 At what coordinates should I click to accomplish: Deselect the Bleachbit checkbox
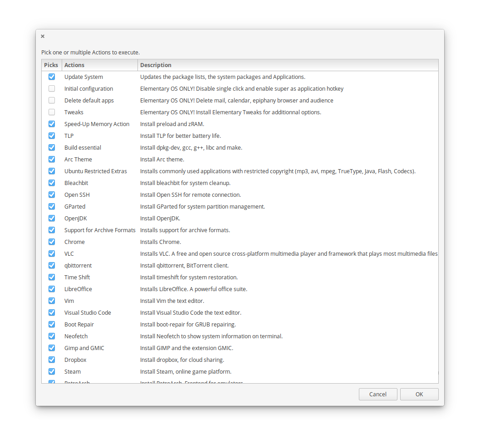point(52,183)
